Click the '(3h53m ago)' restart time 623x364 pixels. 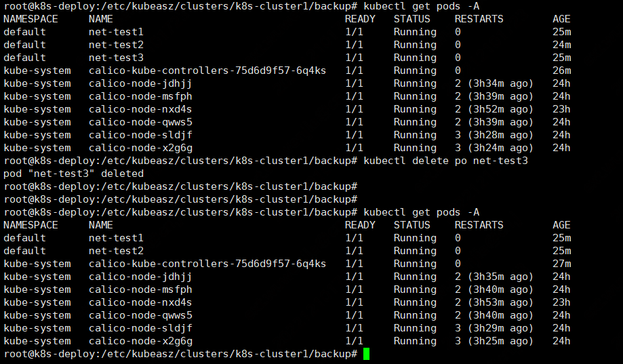[x=500, y=302]
